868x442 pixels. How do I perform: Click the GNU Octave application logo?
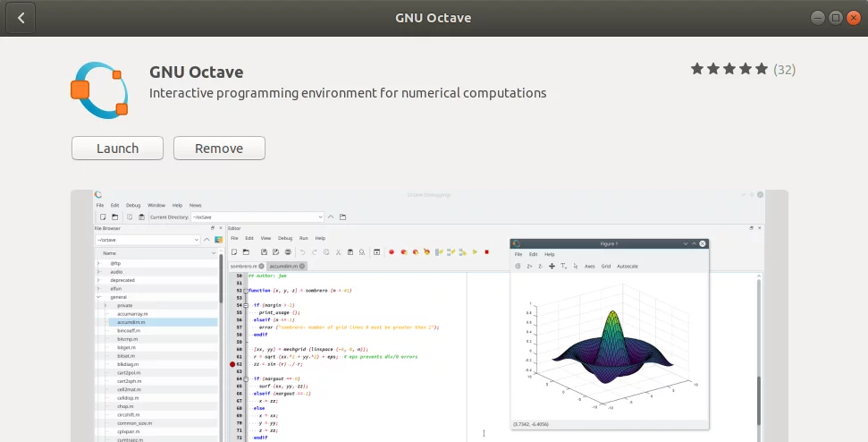pos(99,90)
